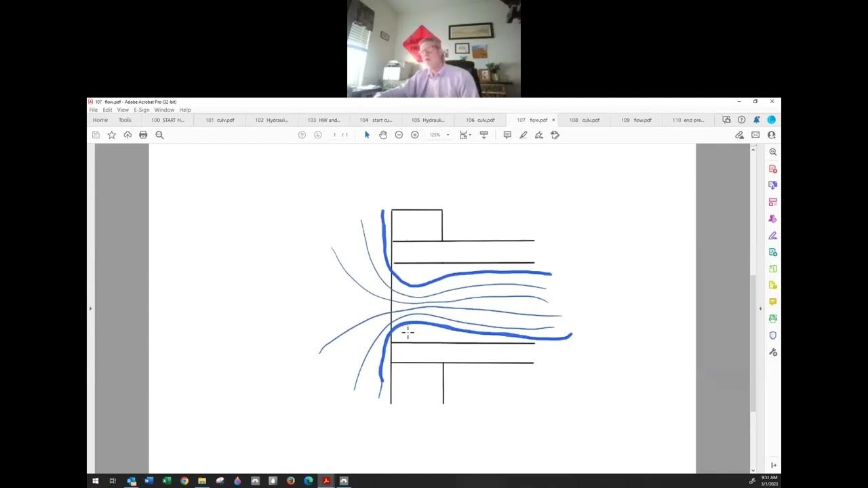Select the highlighter pen tool
The width and height of the screenshot is (868, 488).
[x=524, y=135]
